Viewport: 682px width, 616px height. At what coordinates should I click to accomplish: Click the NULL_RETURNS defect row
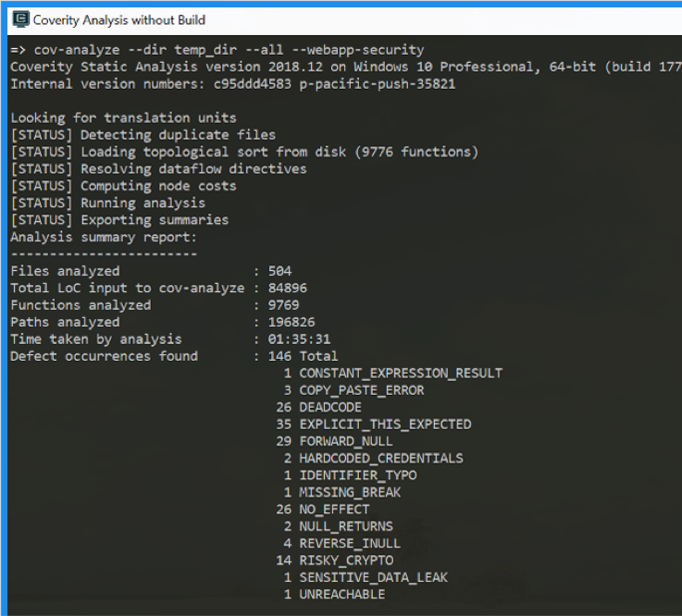tap(339, 526)
